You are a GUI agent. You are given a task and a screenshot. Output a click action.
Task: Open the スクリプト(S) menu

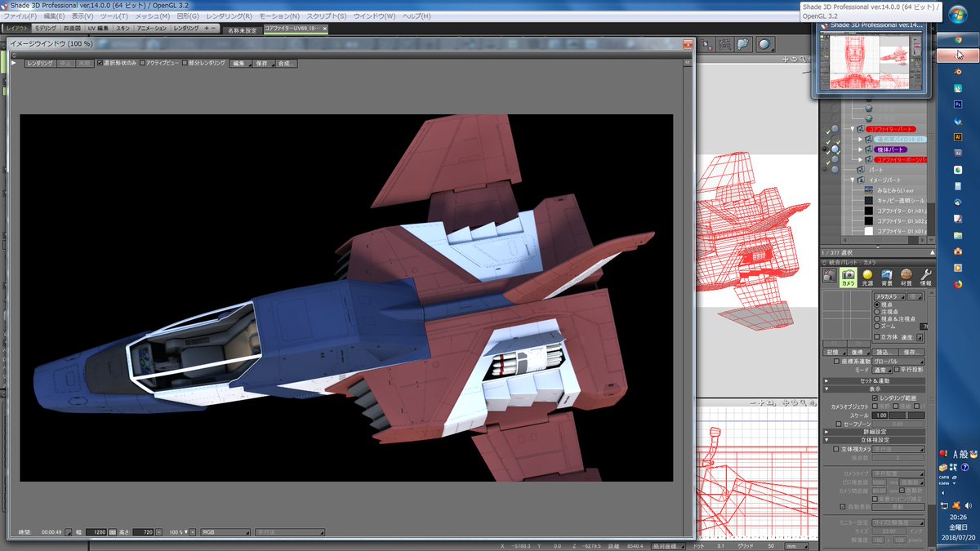[327, 16]
